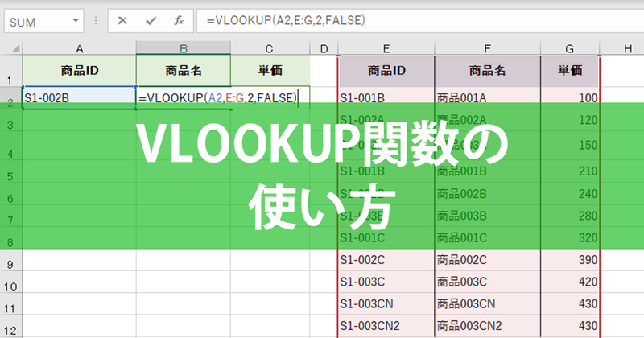Click cell E2 containing S1-001B

[x=386, y=97]
